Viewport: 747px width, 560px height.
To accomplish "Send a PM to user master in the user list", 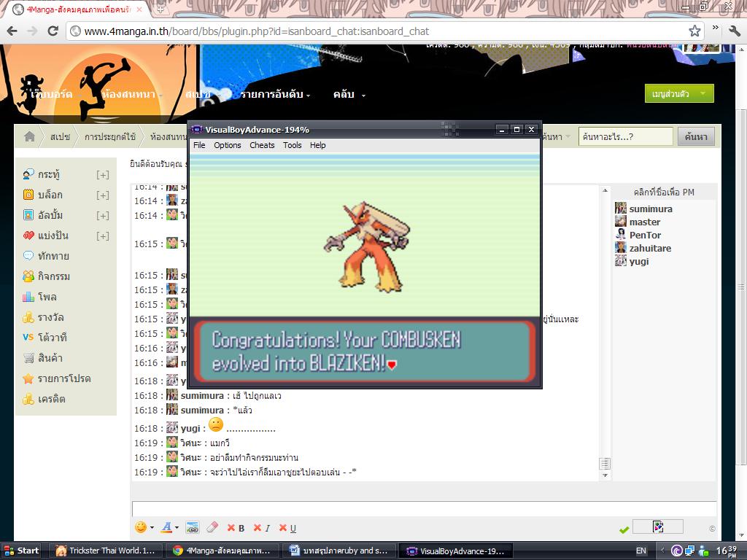I will pyautogui.click(x=645, y=222).
